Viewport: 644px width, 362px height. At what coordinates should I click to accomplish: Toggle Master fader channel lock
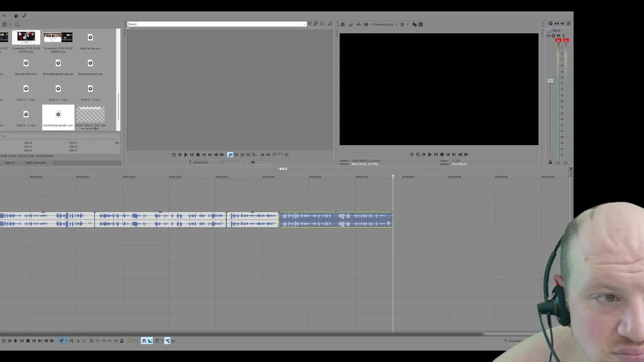click(550, 162)
